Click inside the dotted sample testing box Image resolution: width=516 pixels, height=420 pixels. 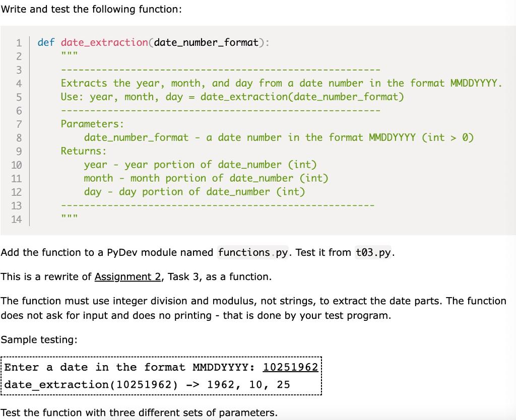point(161,375)
